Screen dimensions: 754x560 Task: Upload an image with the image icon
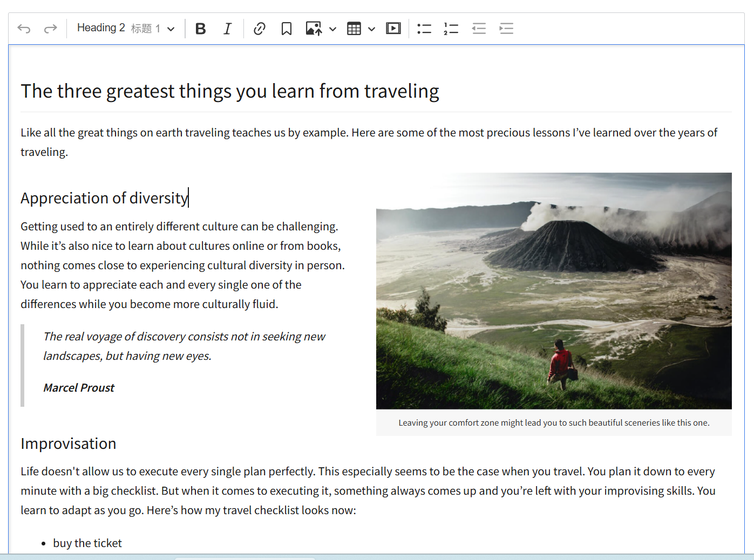[x=314, y=29]
